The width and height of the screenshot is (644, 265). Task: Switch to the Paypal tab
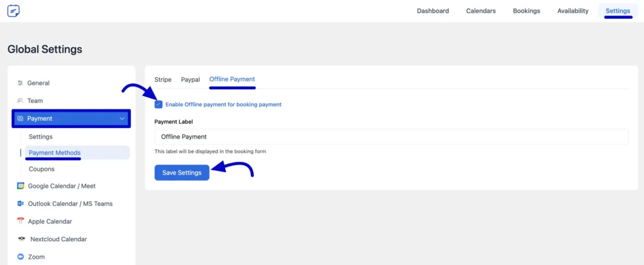(x=190, y=80)
